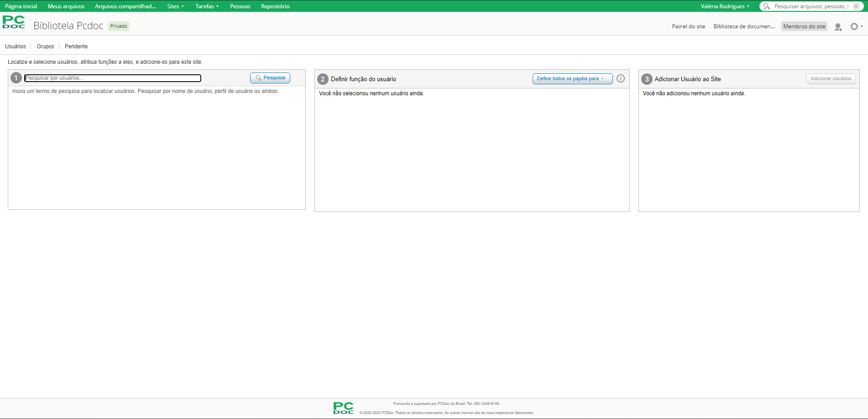The height and width of the screenshot is (419, 868).
Task: Switch to the Usuários tab
Action: pyautogui.click(x=16, y=47)
